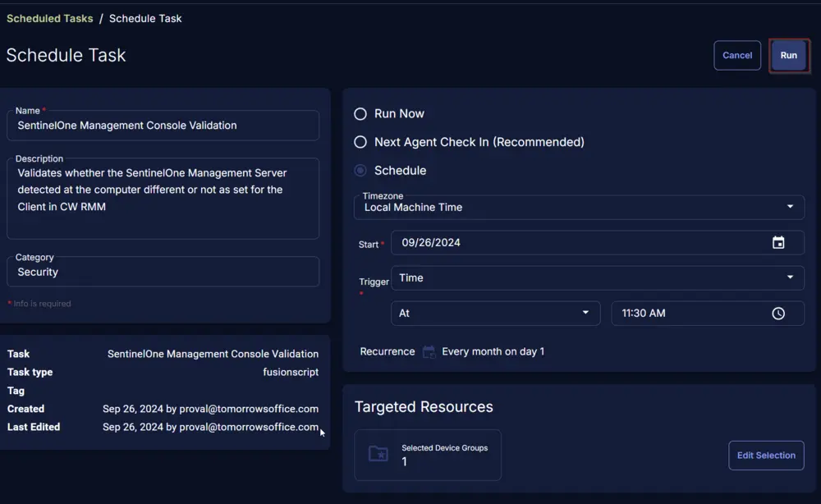821x504 pixels.
Task: Expand the Timezone dropdown
Action: pyautogui.click(x=579, y=207)
